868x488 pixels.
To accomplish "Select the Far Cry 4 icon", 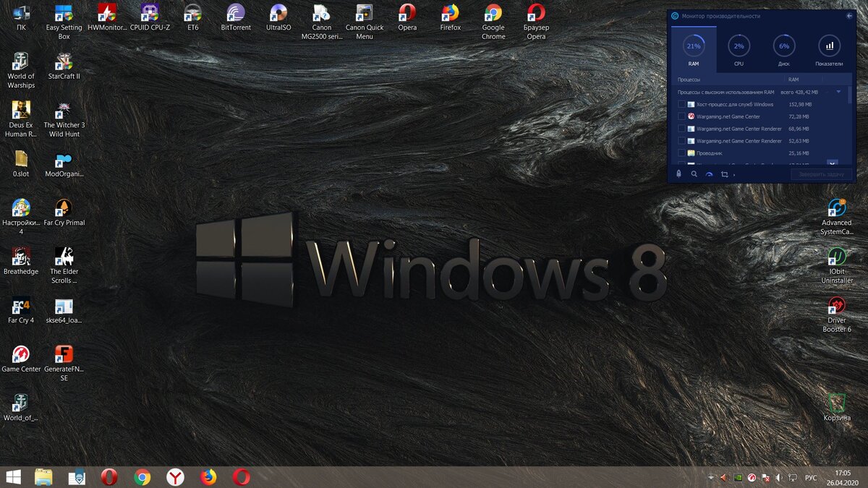I will pyautogui.click(x=21, y=310).
